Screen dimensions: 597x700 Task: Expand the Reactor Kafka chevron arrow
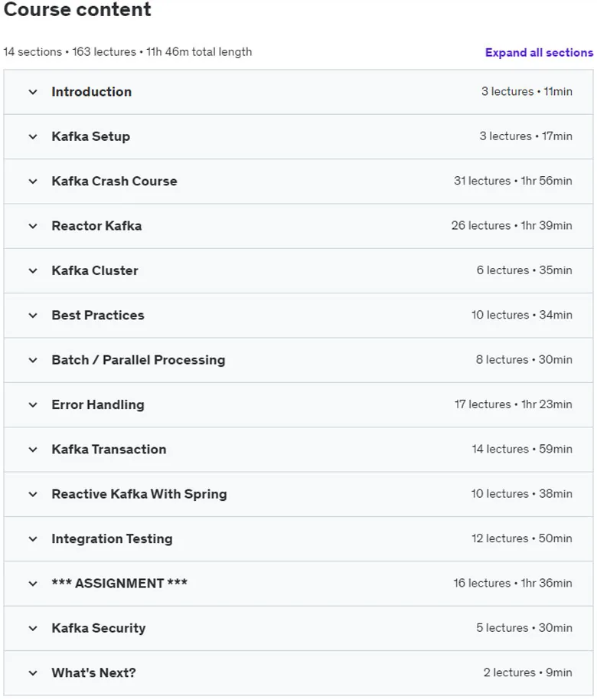coord(33,226)
